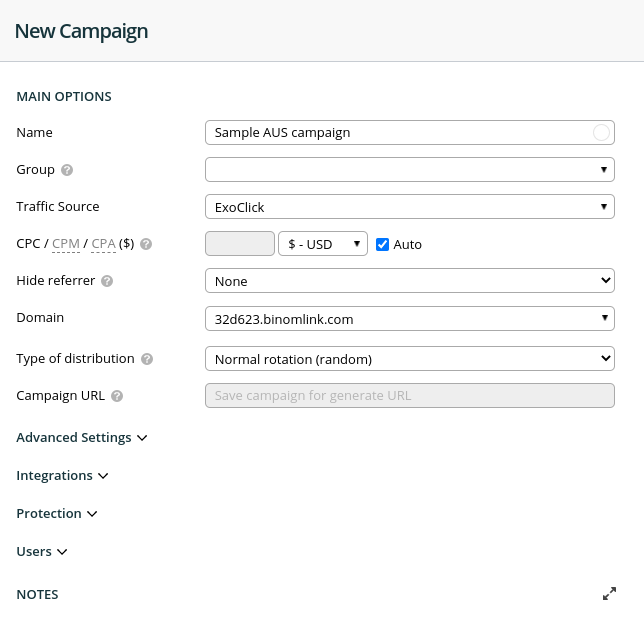The image size is (644, 624).
Task: Click the CPM link label
Action: coord(66,244)
